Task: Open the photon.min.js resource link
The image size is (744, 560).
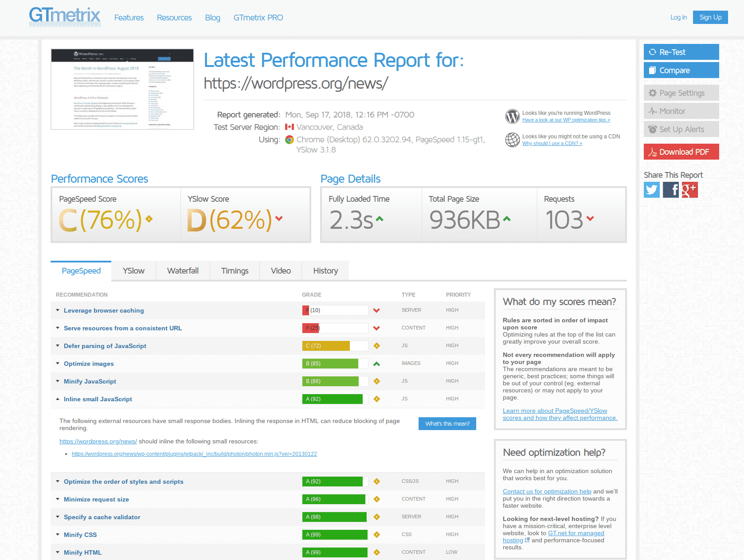Action: click(194, 454)
